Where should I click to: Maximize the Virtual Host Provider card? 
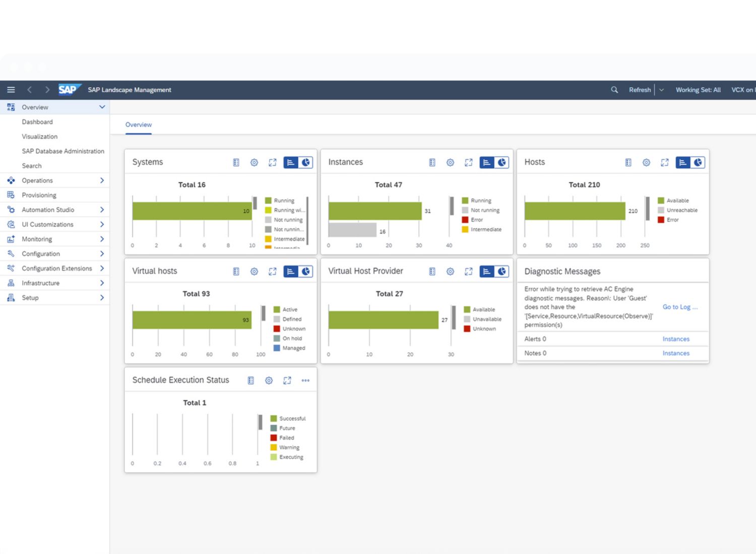coord(468,271)
